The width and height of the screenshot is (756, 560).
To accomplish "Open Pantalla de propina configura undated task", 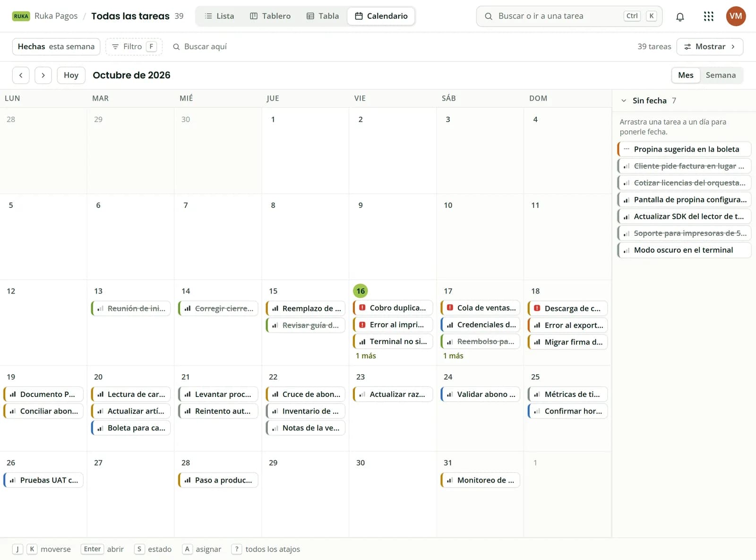I will pyautogui.click(x=684, y=200).
